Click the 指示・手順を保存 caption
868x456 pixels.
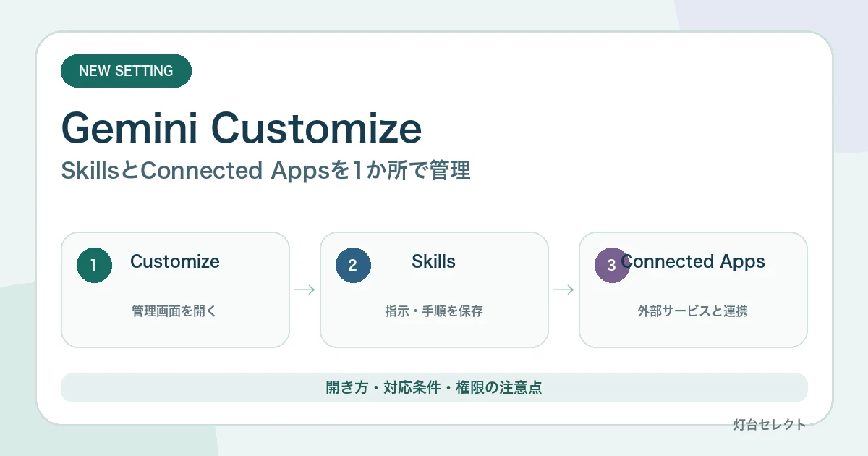point(434,311)
